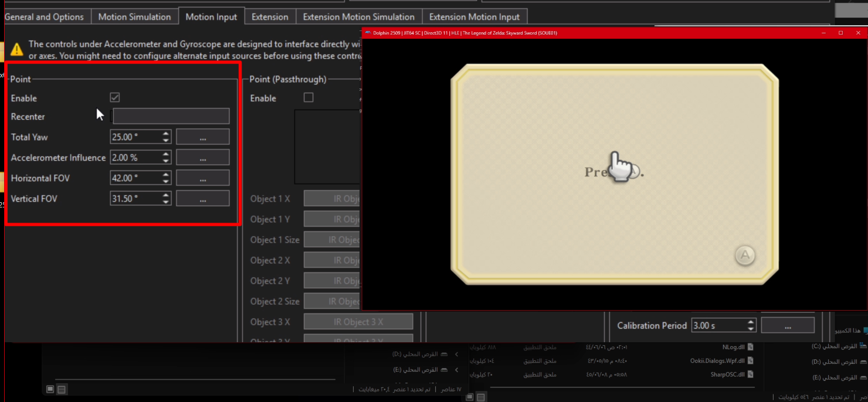This screenshot has height=402, width=868.
Task: Click the Object 1 Size mapping button
Action: tap(333, 240)
